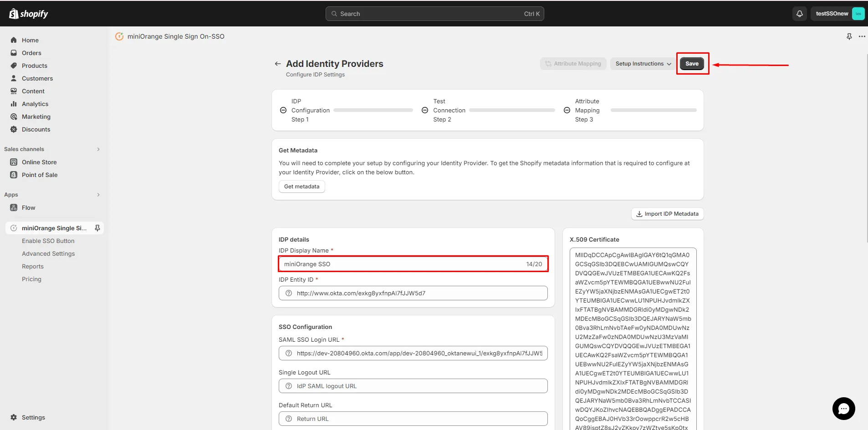Screen dimensions: 868x430
Task: Click the IDP Configuration progress bar
Action: click(373, 110)
